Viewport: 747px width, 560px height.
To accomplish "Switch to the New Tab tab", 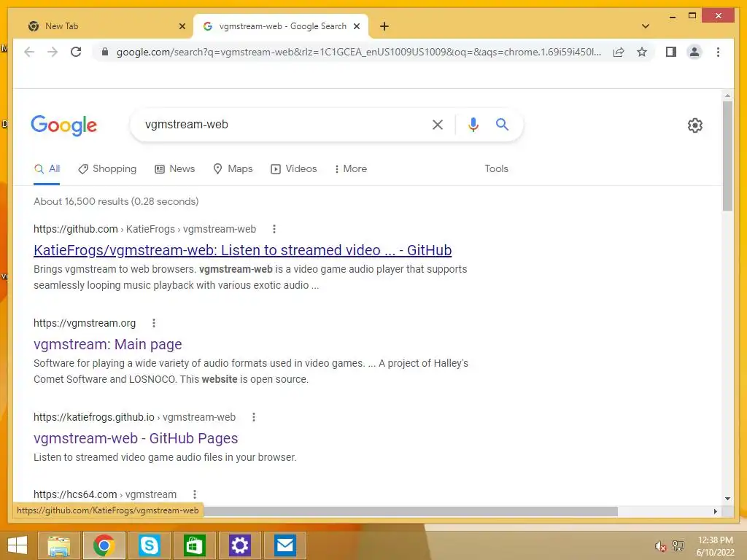I will (x=107, y=26).
